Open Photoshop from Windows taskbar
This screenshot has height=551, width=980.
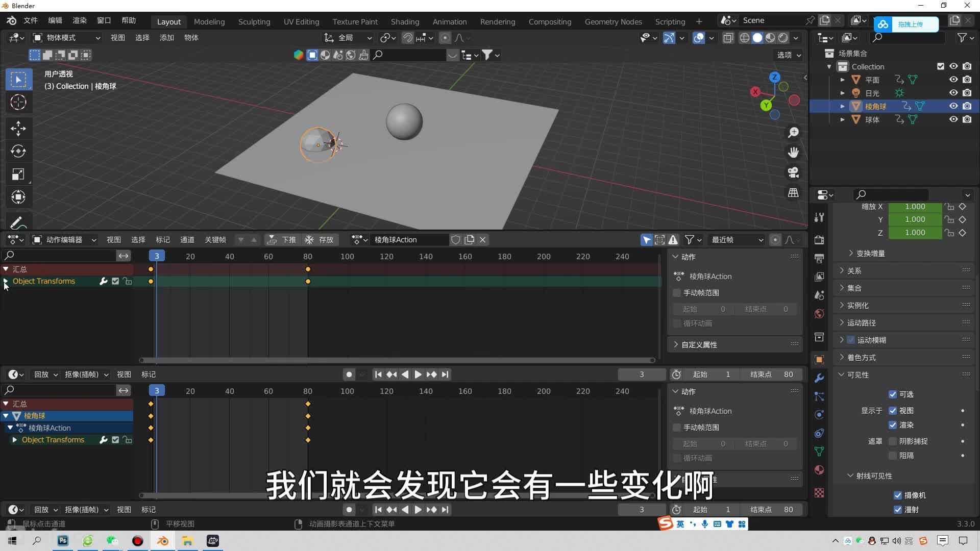point(63,541)
